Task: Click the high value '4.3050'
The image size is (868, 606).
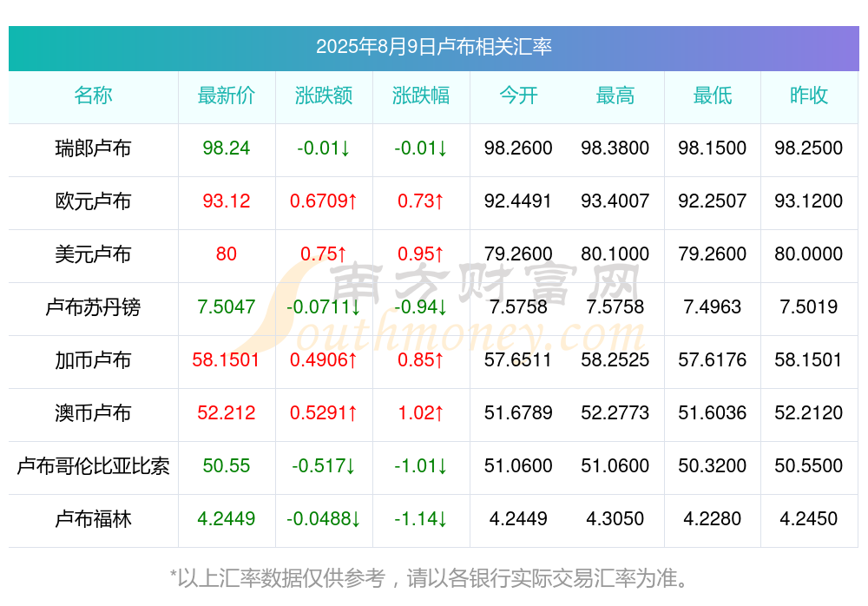Action: [615, 519]
